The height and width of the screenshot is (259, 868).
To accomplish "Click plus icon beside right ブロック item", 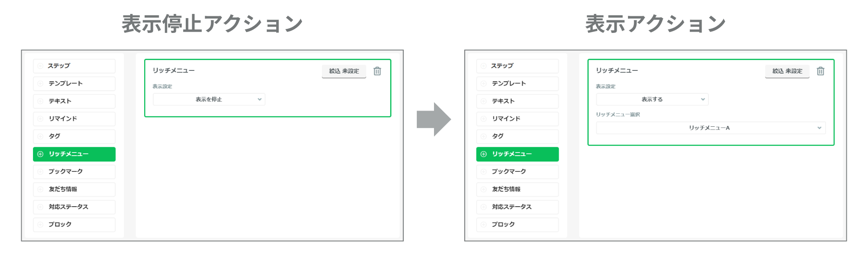I will 484,225.
